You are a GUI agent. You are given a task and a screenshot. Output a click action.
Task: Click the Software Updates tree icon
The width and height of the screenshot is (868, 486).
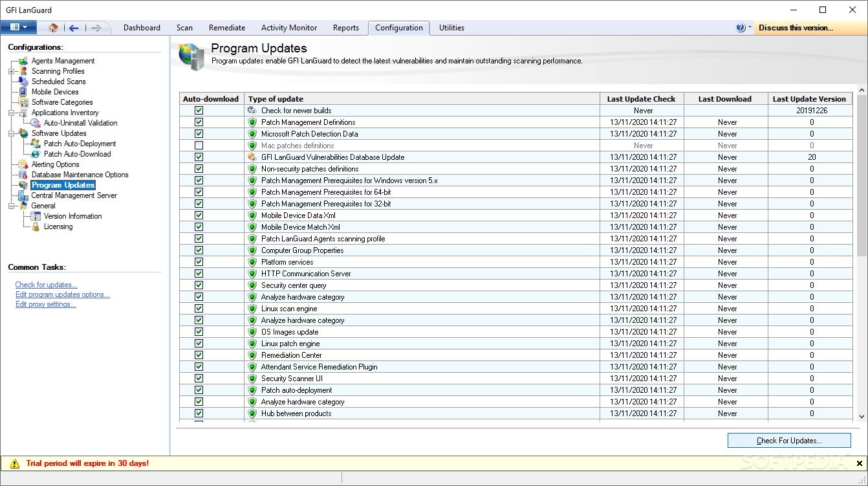pos(23,133)
